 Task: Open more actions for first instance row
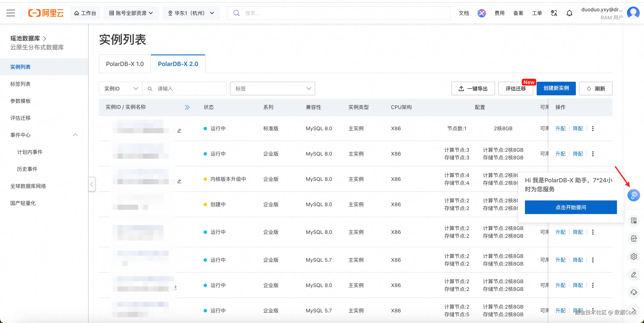(593, 128)
